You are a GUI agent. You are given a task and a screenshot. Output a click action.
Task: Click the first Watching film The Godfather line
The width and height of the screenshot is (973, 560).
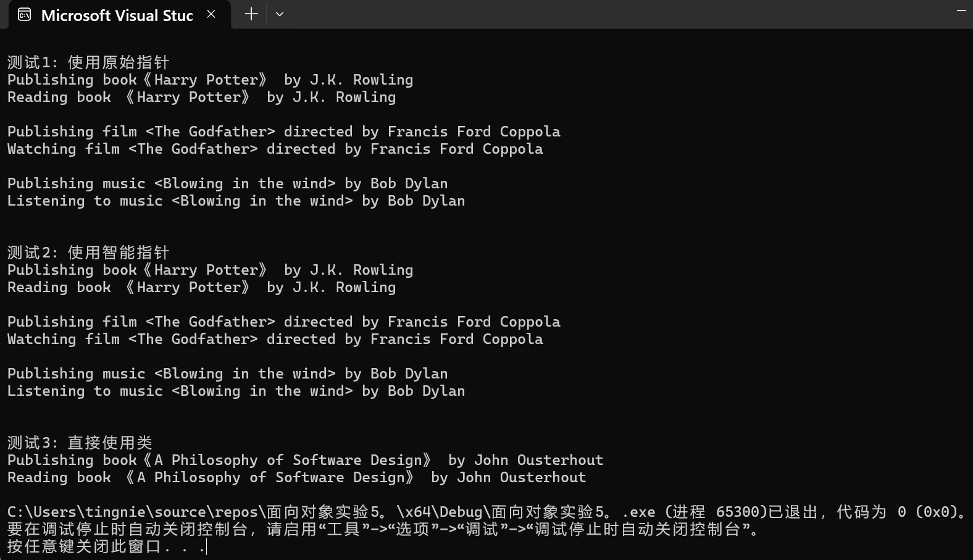[275, 149]
